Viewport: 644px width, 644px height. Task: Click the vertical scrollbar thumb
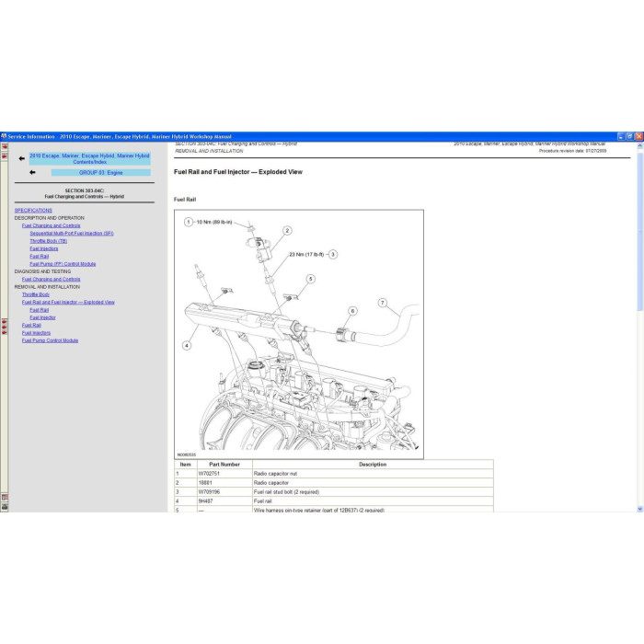(640, 230)
